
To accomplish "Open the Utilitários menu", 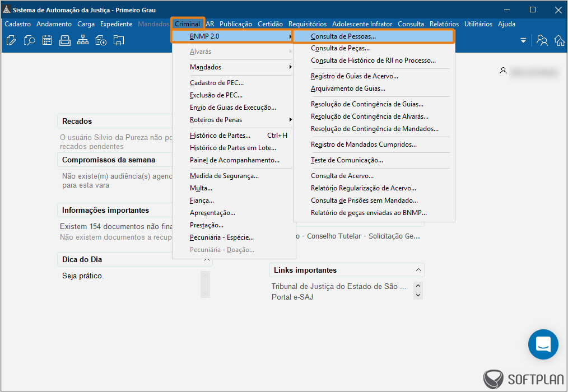I will pyautogui.click(x=478, y=24).
